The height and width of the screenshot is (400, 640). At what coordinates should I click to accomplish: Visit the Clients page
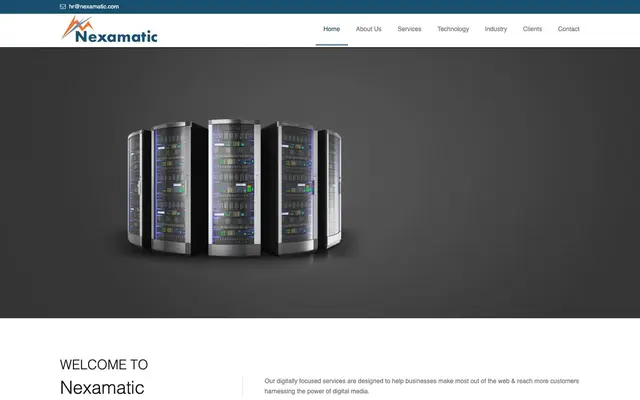532,29
